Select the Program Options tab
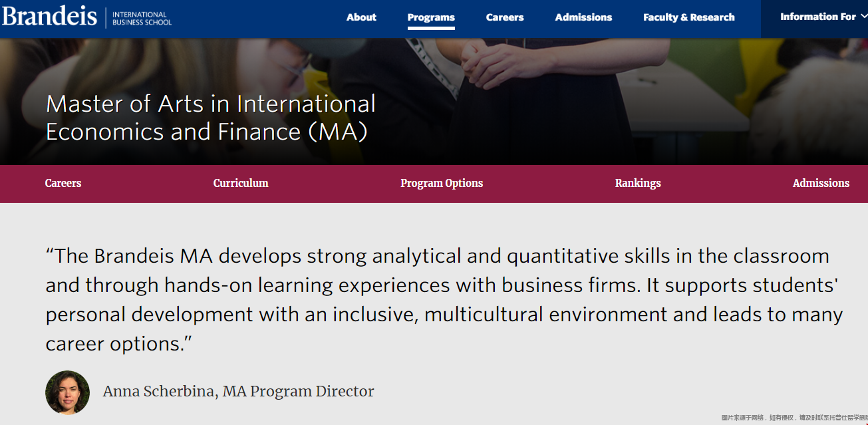 coord(442,183)
